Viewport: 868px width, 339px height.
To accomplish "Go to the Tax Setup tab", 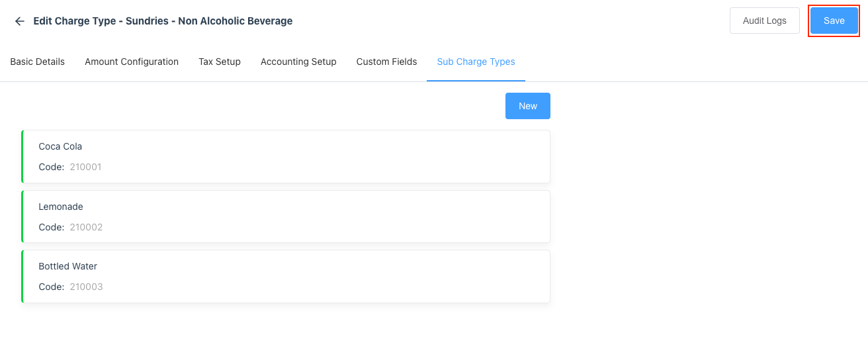I will coord(220,62).
